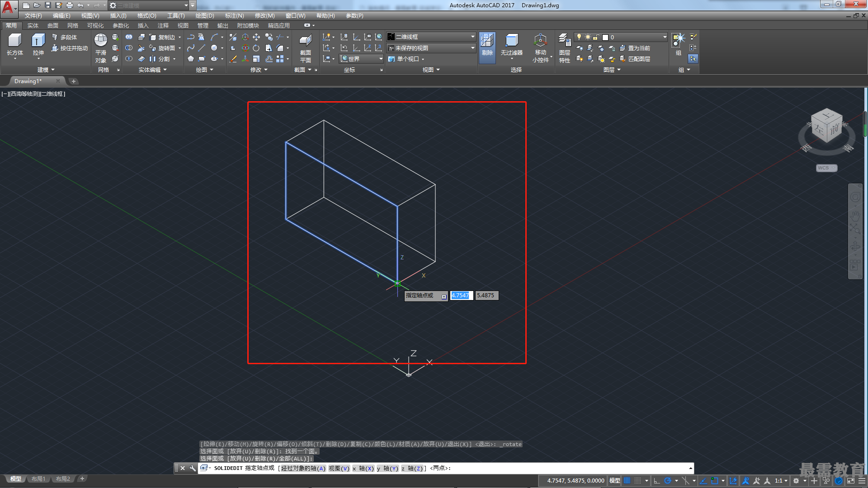Pick the 3D move tool in 修改 panel

(256, 37)
